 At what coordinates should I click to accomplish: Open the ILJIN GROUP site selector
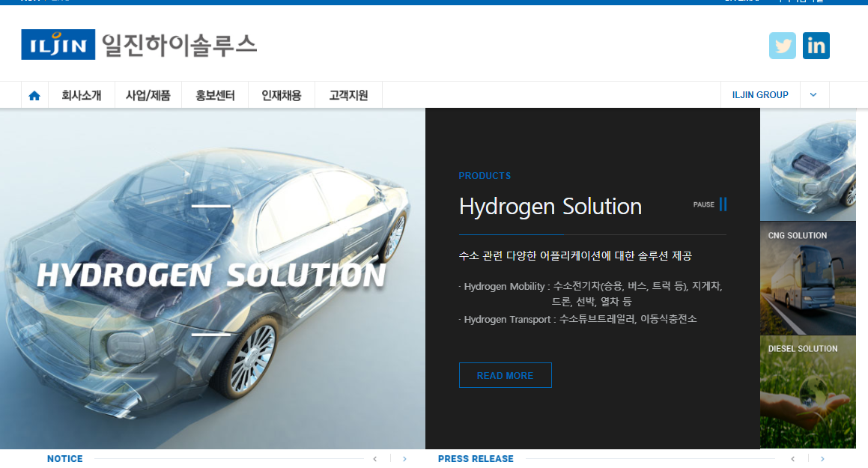pos(760,94)
